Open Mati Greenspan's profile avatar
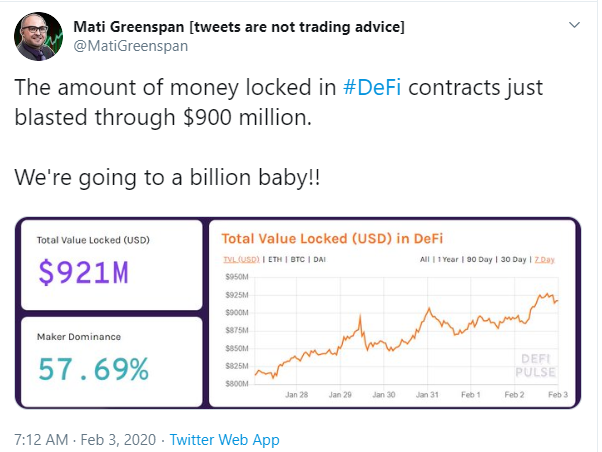 [38, 36]
